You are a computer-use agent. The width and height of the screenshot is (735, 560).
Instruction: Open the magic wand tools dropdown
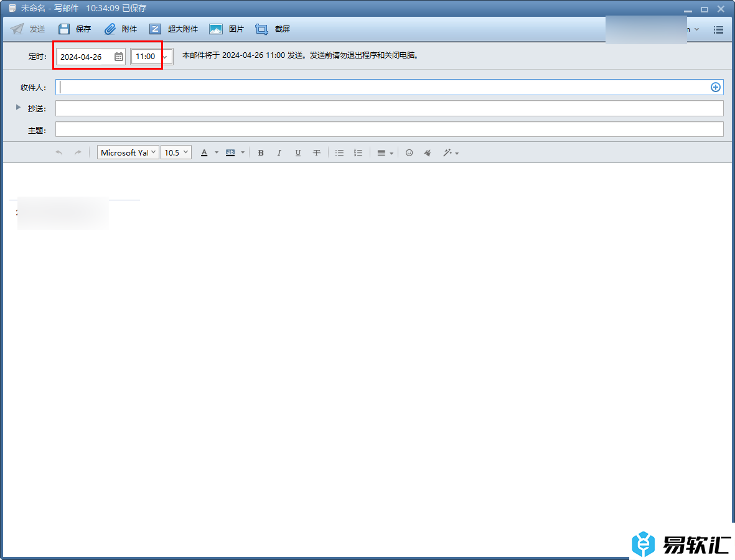point(451,153)
